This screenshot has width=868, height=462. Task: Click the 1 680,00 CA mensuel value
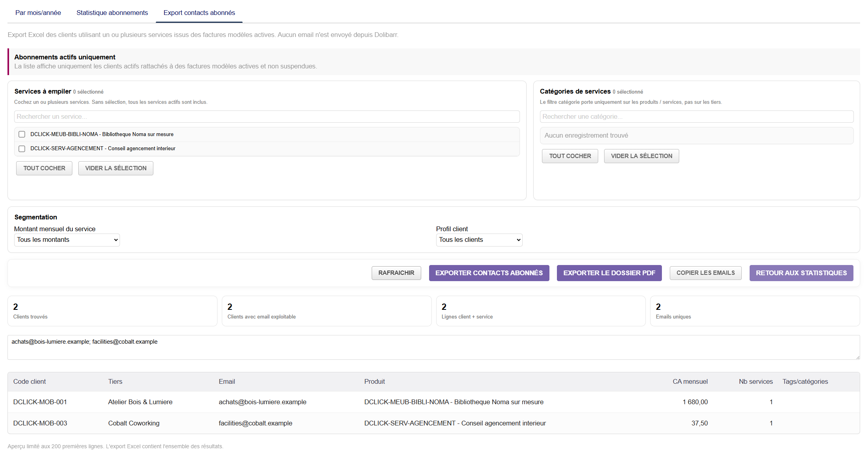(x=695, y=402)
